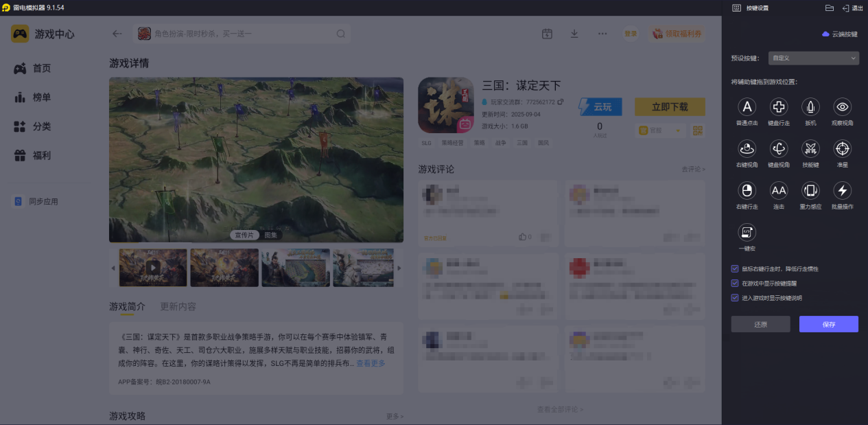The image size is (868, 425).
Task: Click the 重力感应 gravity sensor icon
Action: point(810,190)
